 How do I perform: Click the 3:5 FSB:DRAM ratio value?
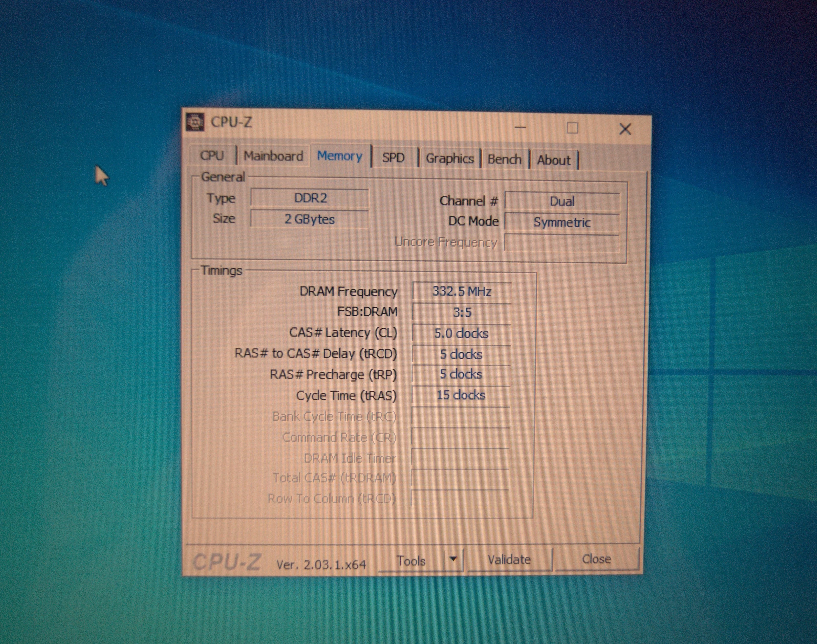click(x=462, y=312)
